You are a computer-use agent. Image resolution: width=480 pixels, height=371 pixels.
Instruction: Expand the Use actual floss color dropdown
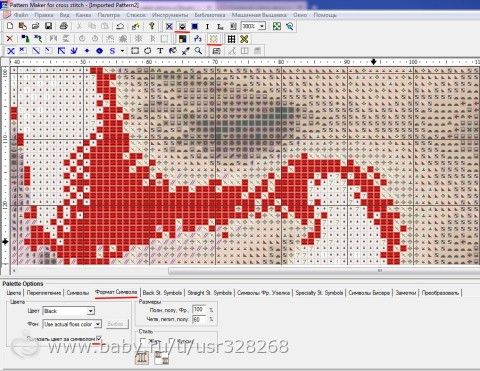98,324
